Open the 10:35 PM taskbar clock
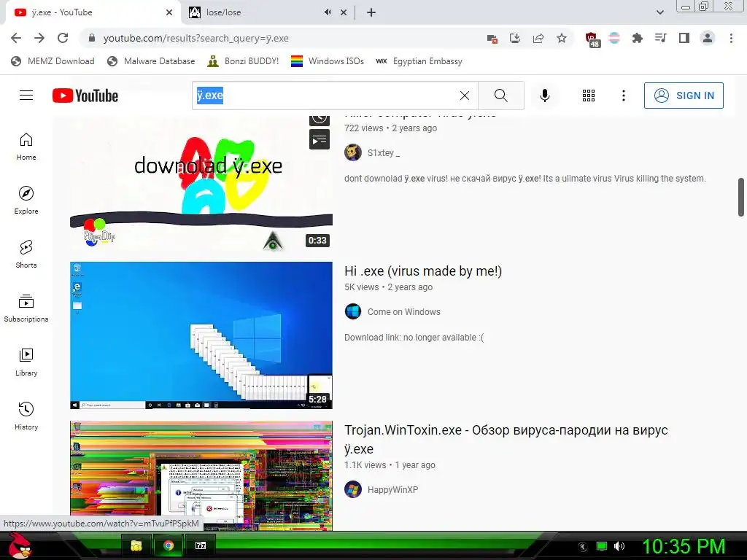Image resolution: width=747 pixels, height=560 pixels. point(683,546)
